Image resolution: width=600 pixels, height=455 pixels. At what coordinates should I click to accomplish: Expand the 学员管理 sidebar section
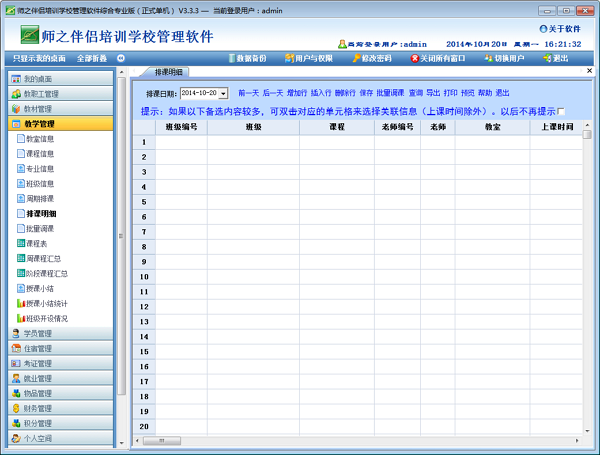60,333
